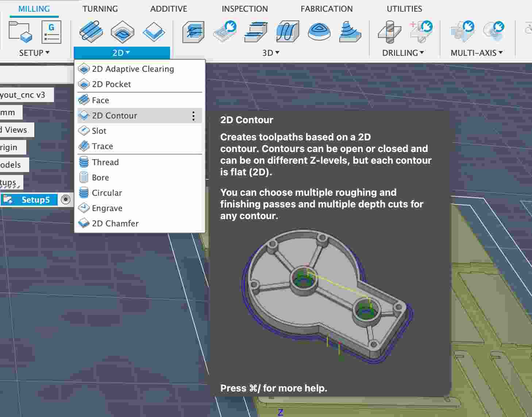
Task: Switch to the FABRICATION tab
Action: (327, 9)
